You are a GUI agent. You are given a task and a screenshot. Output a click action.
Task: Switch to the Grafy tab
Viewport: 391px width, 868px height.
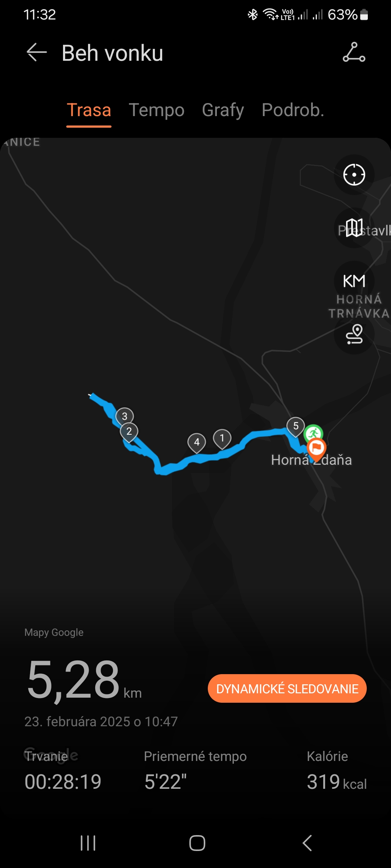point(223,110)
